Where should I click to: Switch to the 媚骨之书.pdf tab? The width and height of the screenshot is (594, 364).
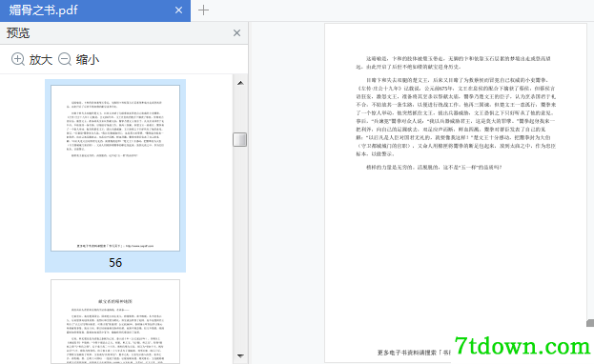pos(94,10)
